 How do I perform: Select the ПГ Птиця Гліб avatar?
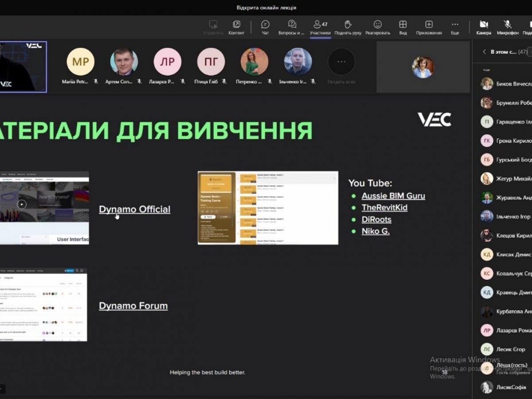(x=211, y=62)
